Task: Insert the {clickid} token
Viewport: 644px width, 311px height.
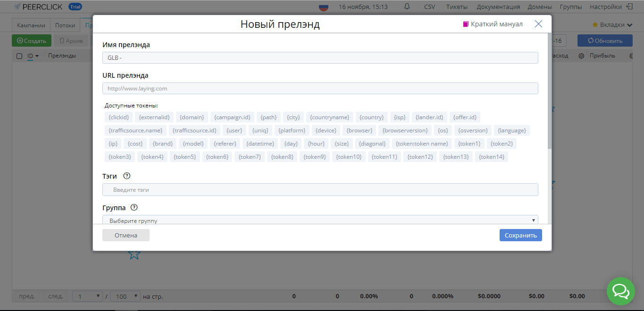Action: (118, 117)
